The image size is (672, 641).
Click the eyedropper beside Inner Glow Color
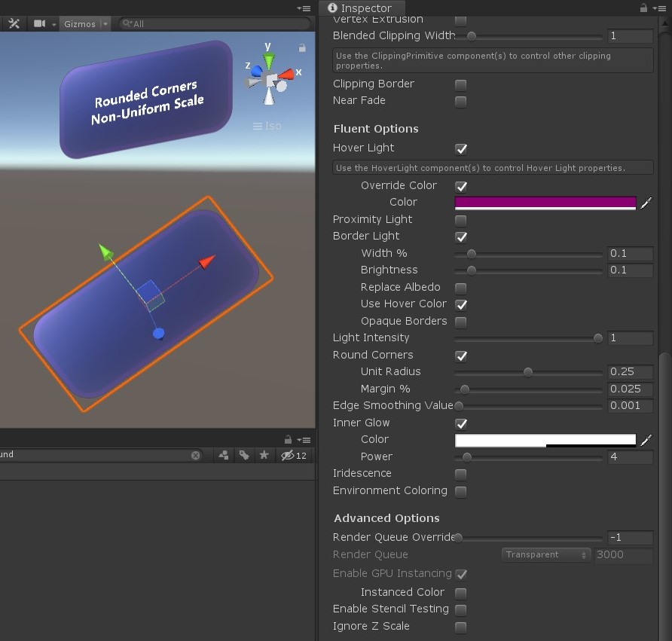646,440
